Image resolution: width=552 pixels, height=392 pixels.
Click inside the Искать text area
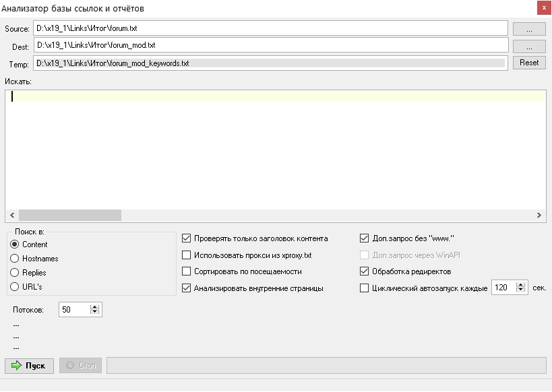276,150
